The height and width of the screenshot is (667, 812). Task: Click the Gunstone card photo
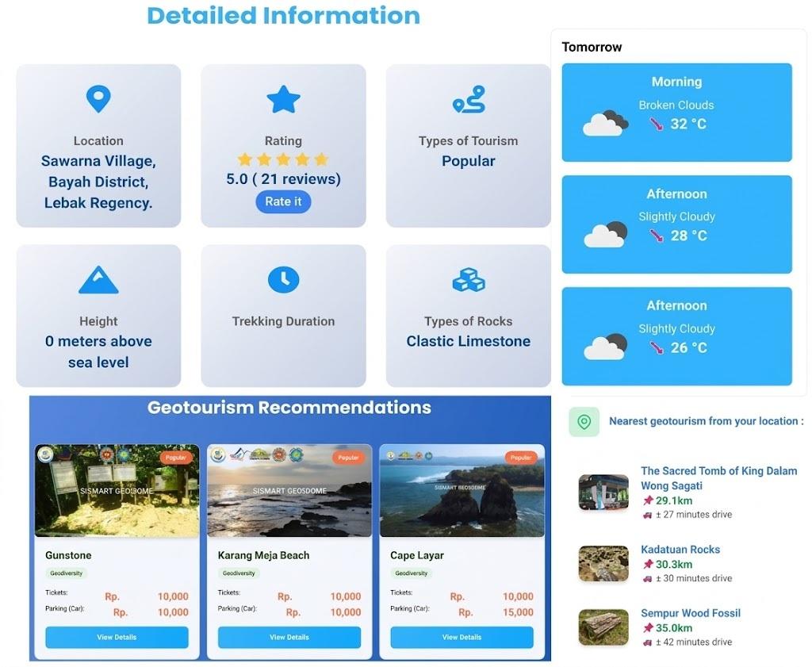(117, 490)
